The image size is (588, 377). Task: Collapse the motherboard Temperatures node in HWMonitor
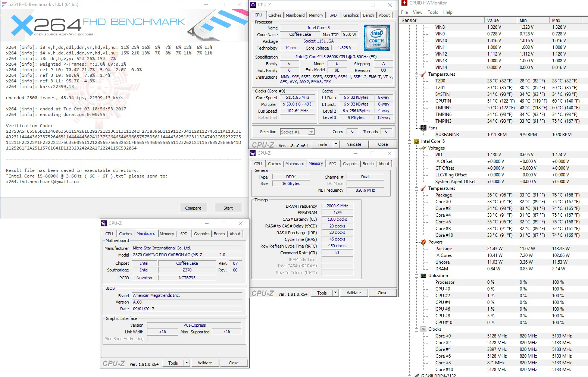[x=416, y=75]
